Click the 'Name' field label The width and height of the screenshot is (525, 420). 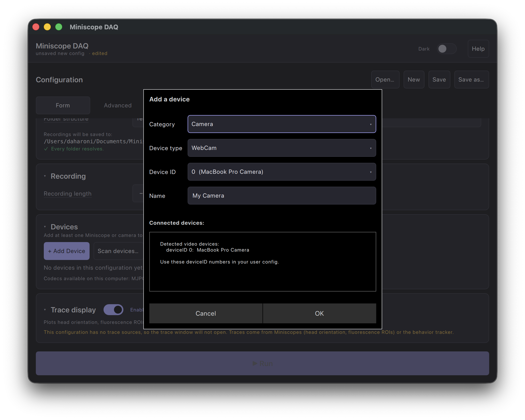point(157,196)
